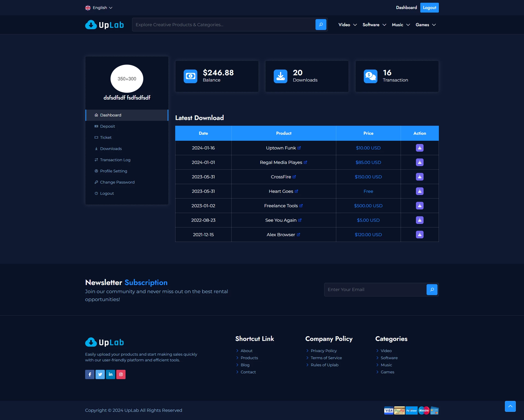Viewport: 524px width, 420px height.
Task: Download the Alex Browser product
Action: (419, 235)
